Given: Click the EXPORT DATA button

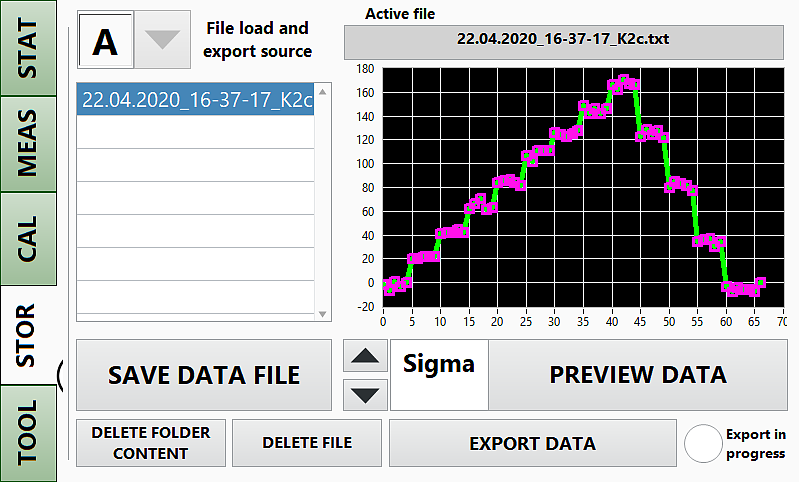Looking at the screenshot, I should click(x=532, y=444).
